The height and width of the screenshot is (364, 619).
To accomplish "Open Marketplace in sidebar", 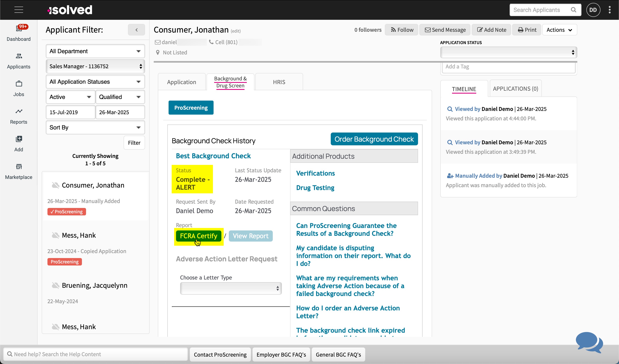I will pyautogui.click(x=19, y=171).
